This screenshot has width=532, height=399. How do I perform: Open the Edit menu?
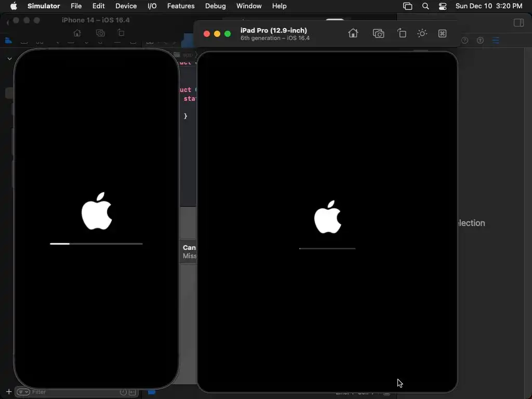(x=98, y=6)
